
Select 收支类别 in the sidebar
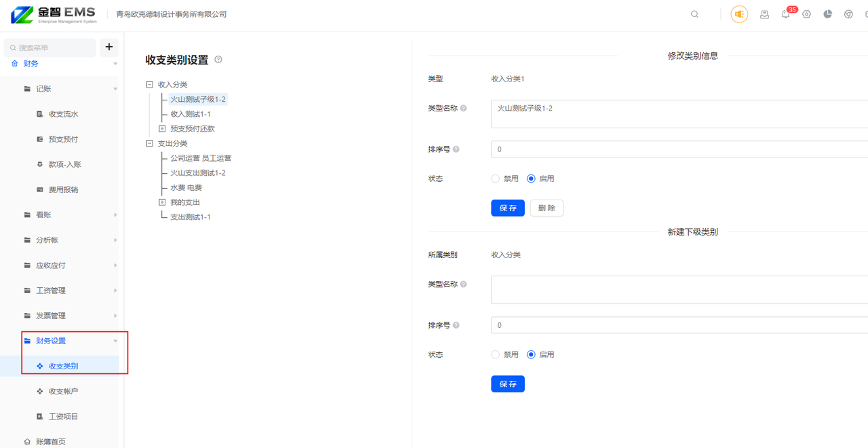click(x=62, y=366)
